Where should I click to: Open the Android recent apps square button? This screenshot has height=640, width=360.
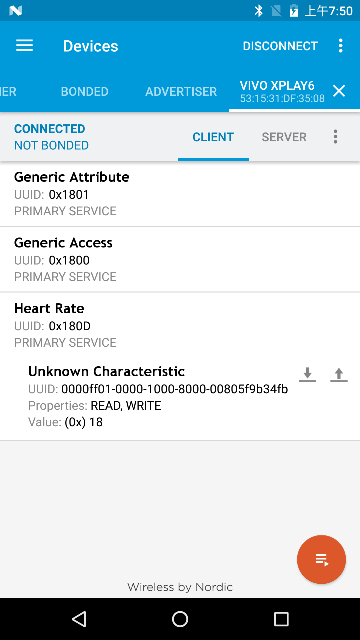point(281,619)
